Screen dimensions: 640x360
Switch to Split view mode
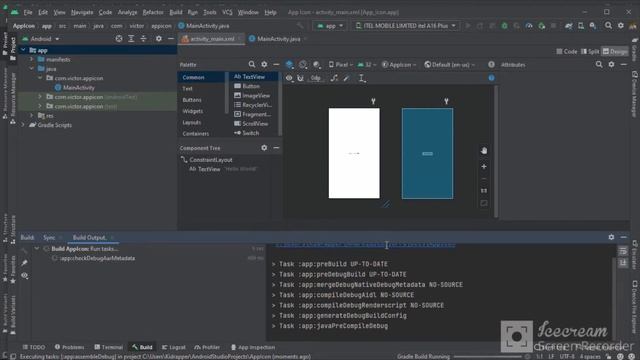(x=590, y=51)
